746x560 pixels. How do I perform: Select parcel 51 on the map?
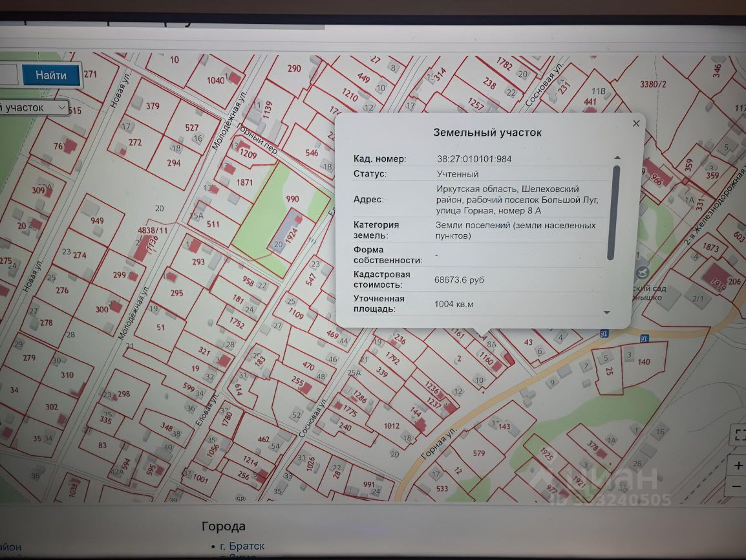tap(160, 327)
